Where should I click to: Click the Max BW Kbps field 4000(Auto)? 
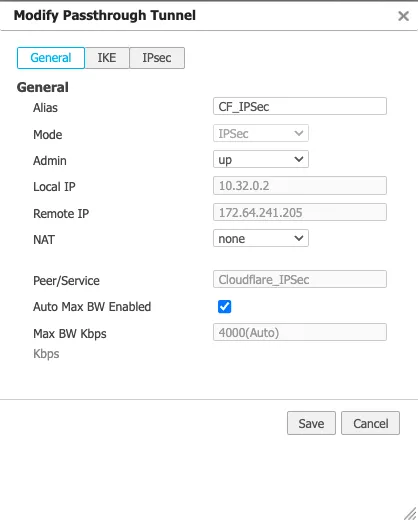300,332
